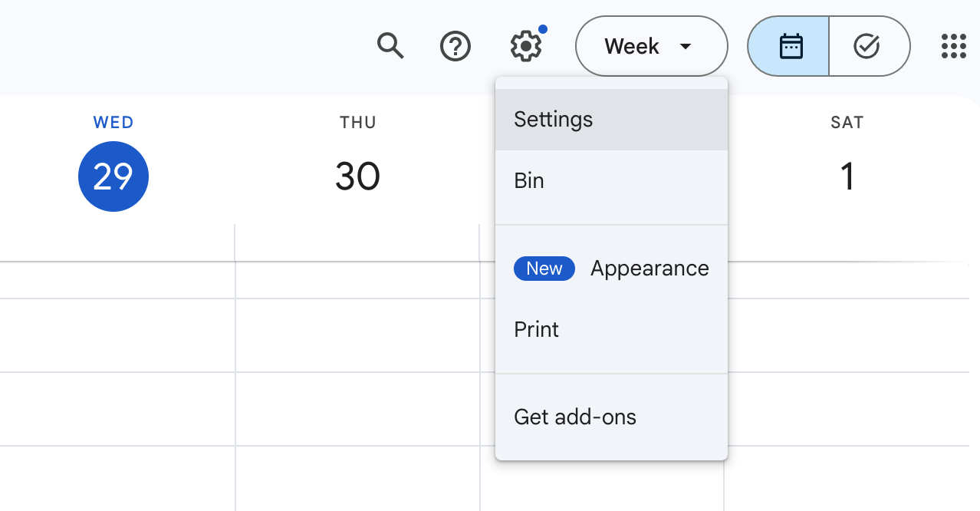This screenshot has width=980, height=511.
Task: Switch to Calendar view icon
Action: click(789, 46)
